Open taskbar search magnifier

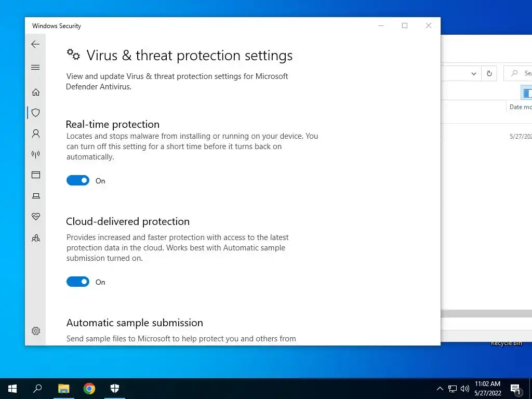coord(37,389)
